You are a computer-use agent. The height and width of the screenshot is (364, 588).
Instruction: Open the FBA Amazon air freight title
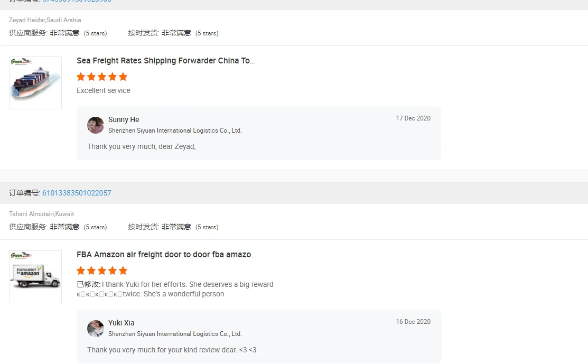[x=166, y=255]
